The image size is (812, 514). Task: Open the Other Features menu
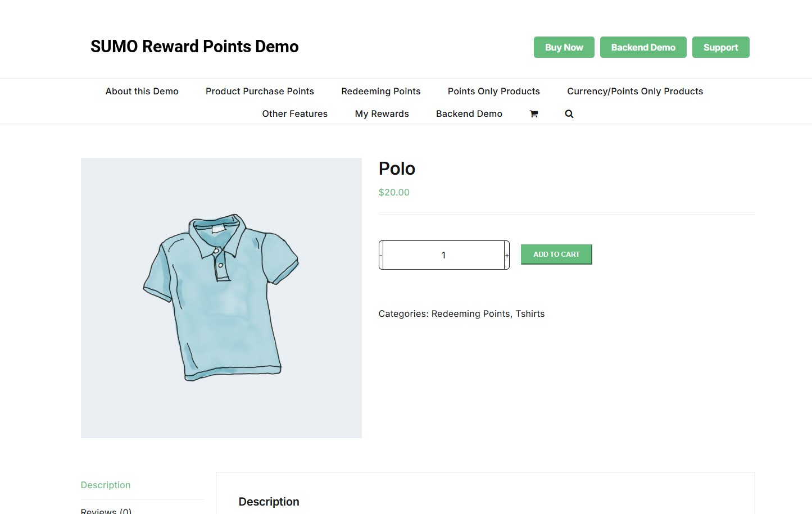[x=294, y=113]
